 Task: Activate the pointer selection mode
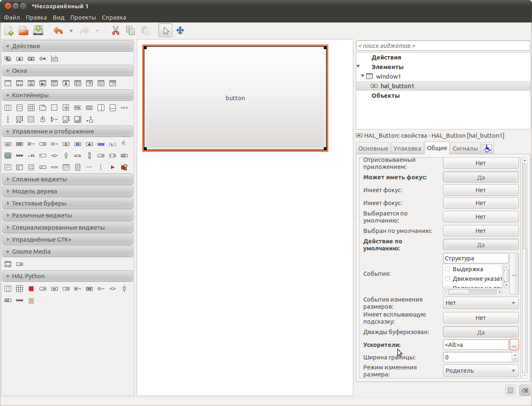(x=165, y=30)
